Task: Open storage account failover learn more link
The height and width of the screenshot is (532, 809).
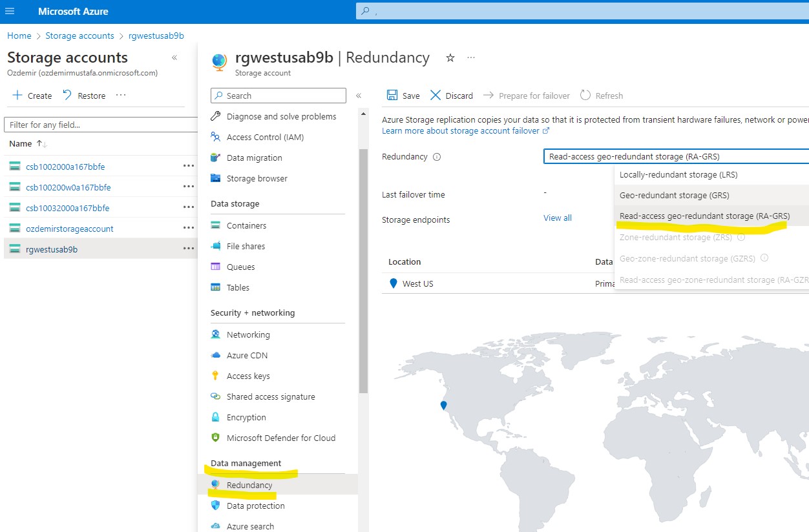Action: 460,130
